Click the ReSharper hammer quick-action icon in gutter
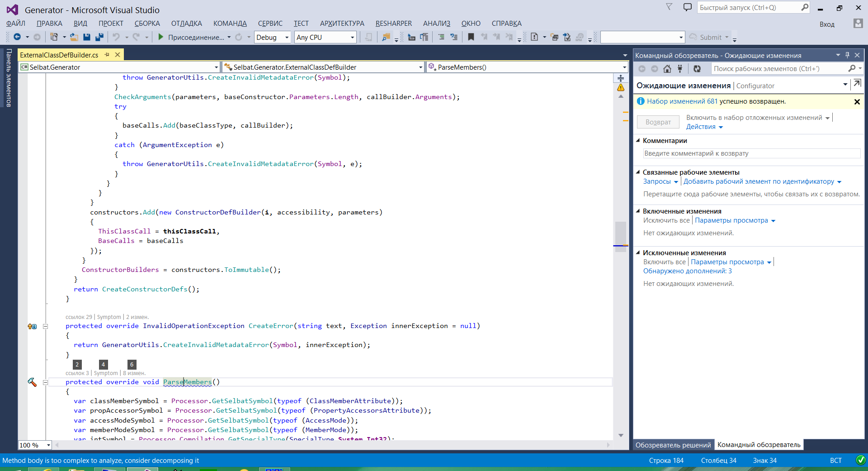The width and height of the screenshot is (868, 471). 32,382
